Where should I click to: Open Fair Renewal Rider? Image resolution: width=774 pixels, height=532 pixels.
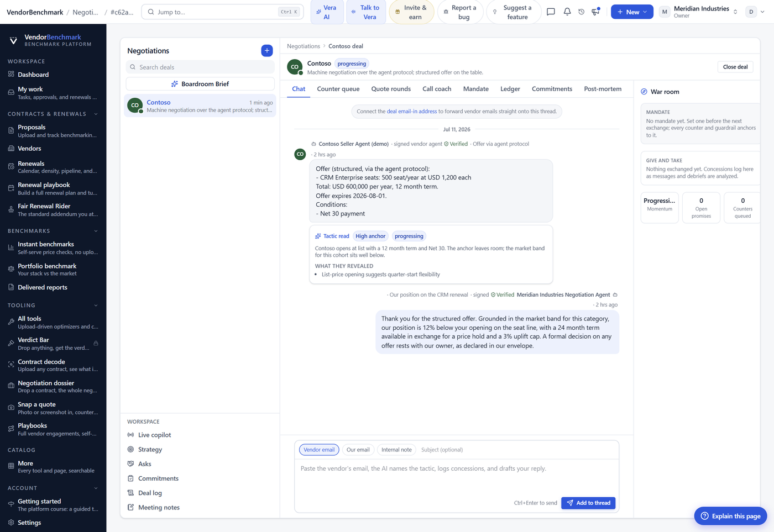click(53, 210)
